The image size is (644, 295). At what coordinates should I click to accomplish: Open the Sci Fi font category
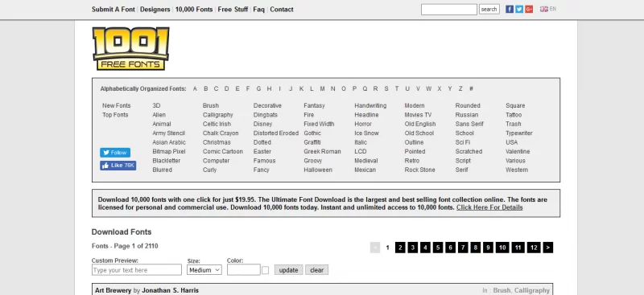click(463, 142)
